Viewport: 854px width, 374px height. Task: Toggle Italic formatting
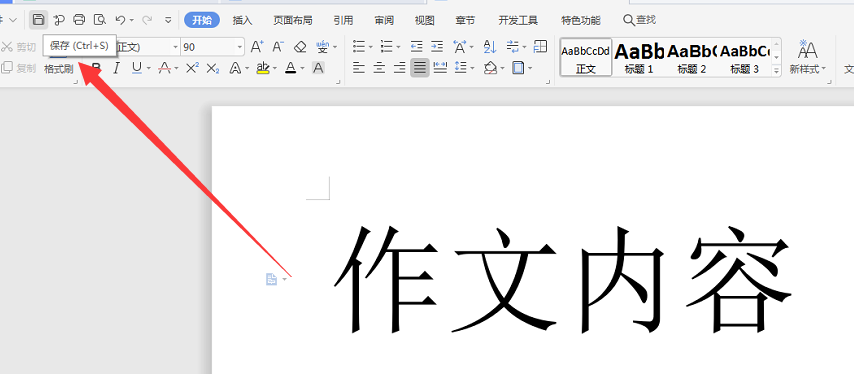(x=116, y=68)
